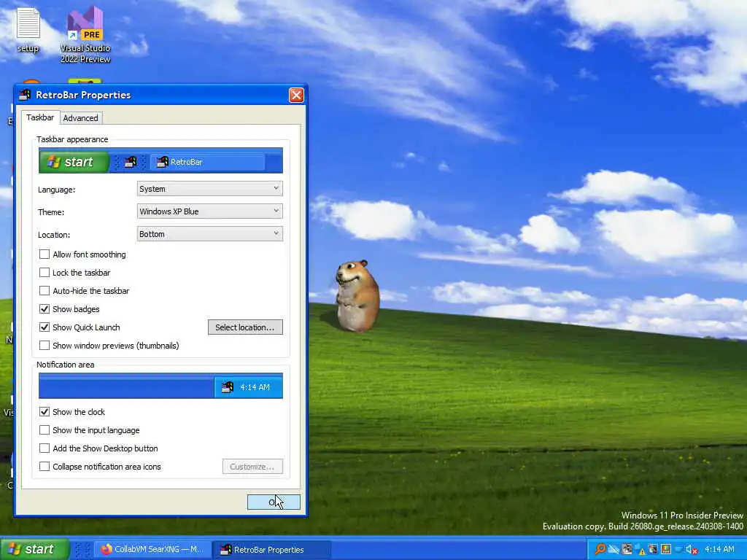The height and width of the screenshot is (560, 747).
Task: Click the colorful framed square tray icon
Action: pyautogui.click(x=665, y=549)
